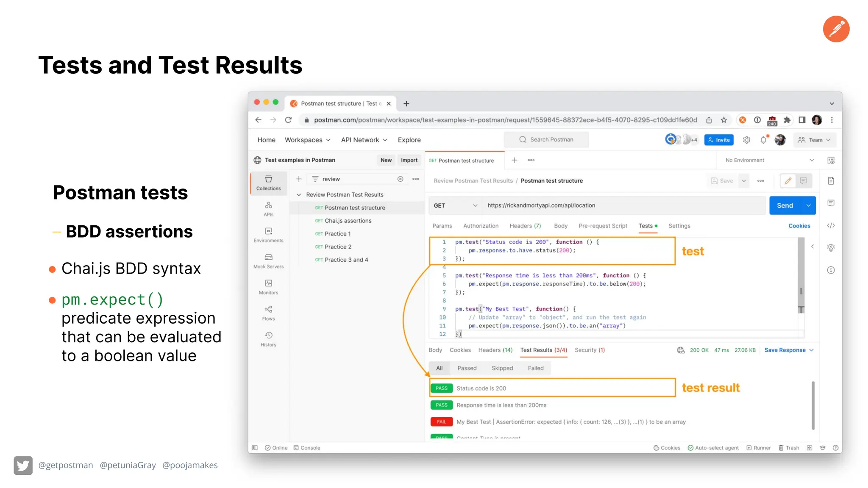
Task: Open the GET method dropdown
Action: [x=455, y=205]
